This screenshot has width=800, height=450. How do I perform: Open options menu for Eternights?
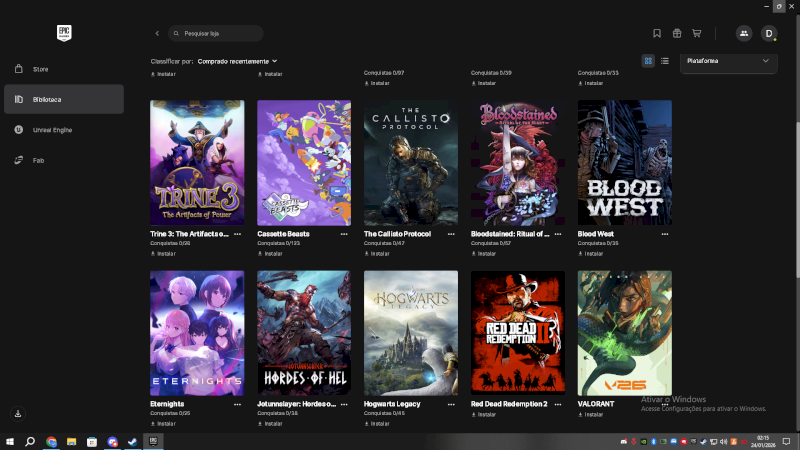(237, 404)
